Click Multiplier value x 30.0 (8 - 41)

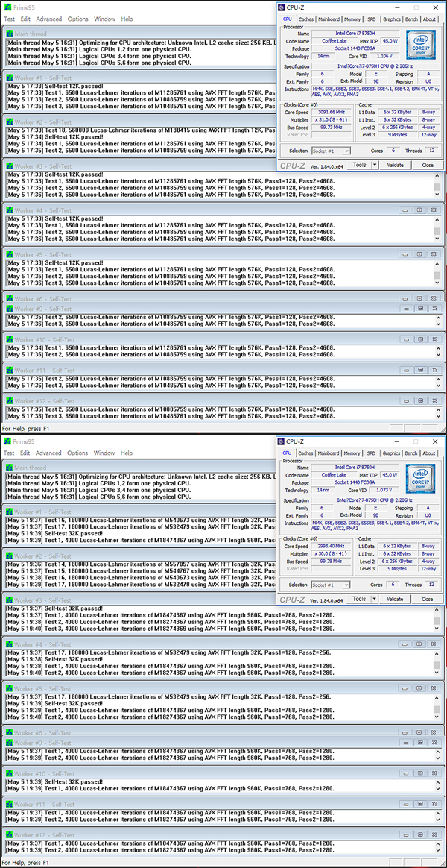332,553
